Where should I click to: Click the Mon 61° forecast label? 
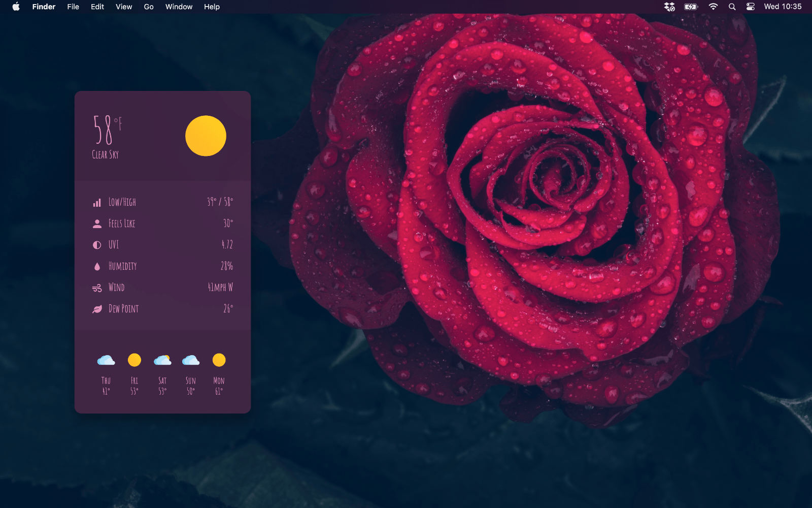point(219,386)
